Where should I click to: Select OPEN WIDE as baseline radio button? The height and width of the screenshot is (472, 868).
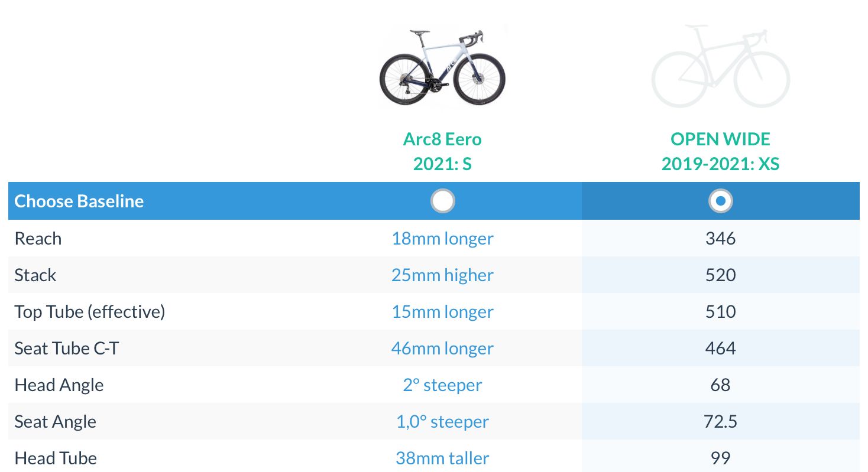coord(720,201)
